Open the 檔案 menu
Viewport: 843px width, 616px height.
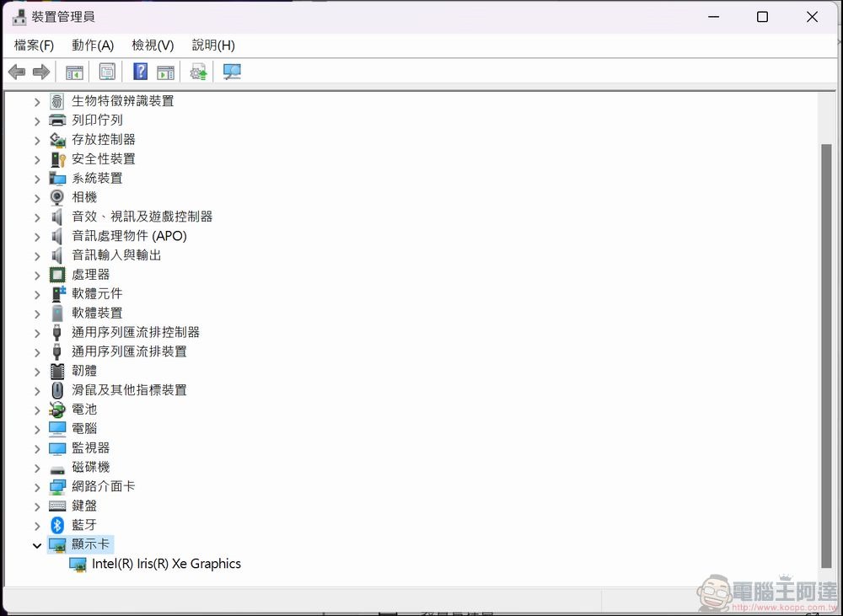click(x=33, y=45)
